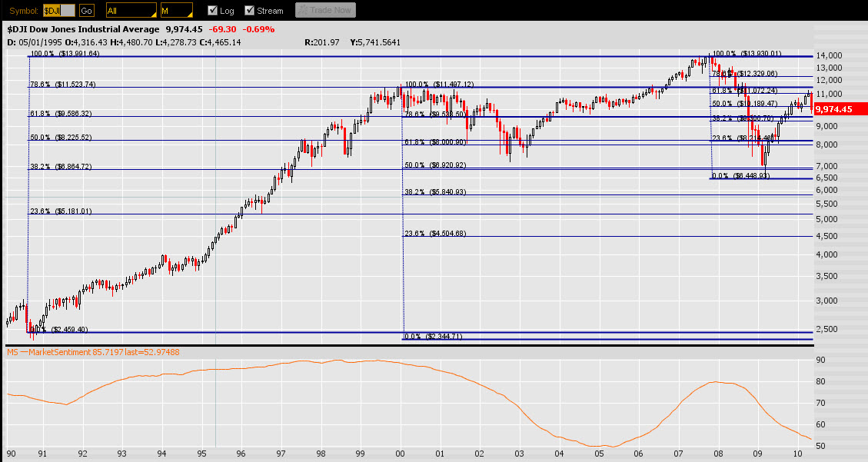Click the 100.0% ($13,991.64) Fibonacci label
868x462 pixels.
[65, 54]
